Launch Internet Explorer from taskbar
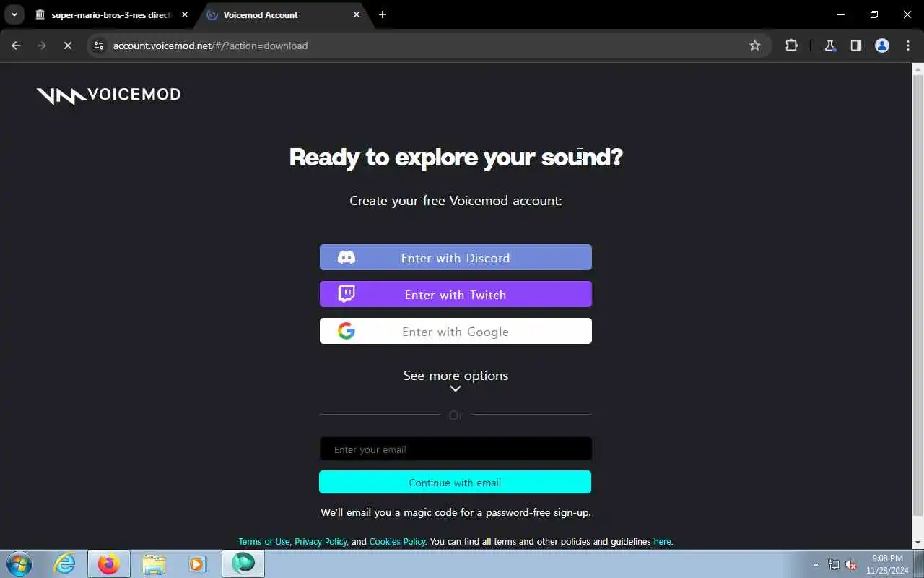 (64, 564)
